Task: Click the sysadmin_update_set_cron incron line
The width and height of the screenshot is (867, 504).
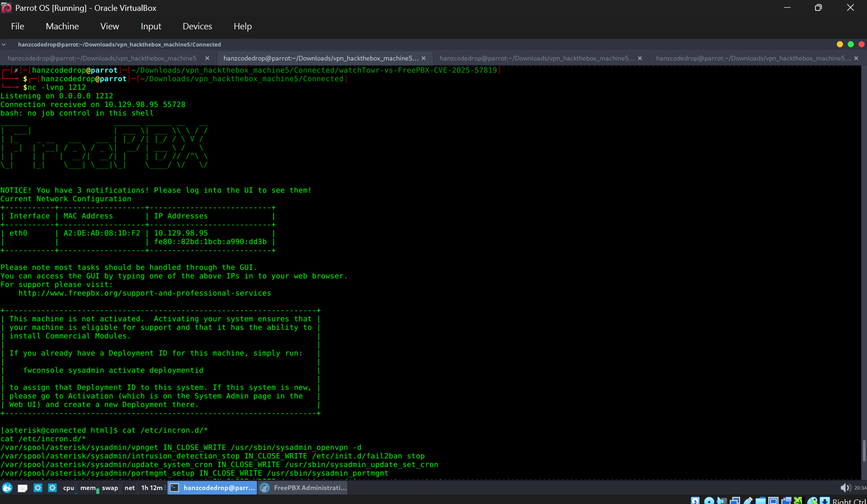Action: [219, 464]
